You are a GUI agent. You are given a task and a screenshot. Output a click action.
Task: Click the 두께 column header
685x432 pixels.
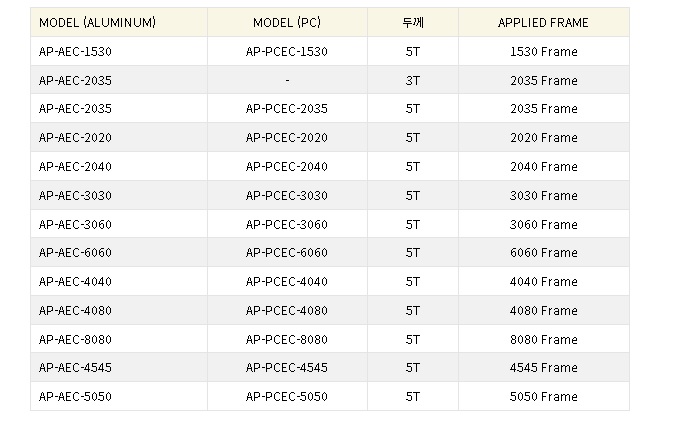click(413, 22)
